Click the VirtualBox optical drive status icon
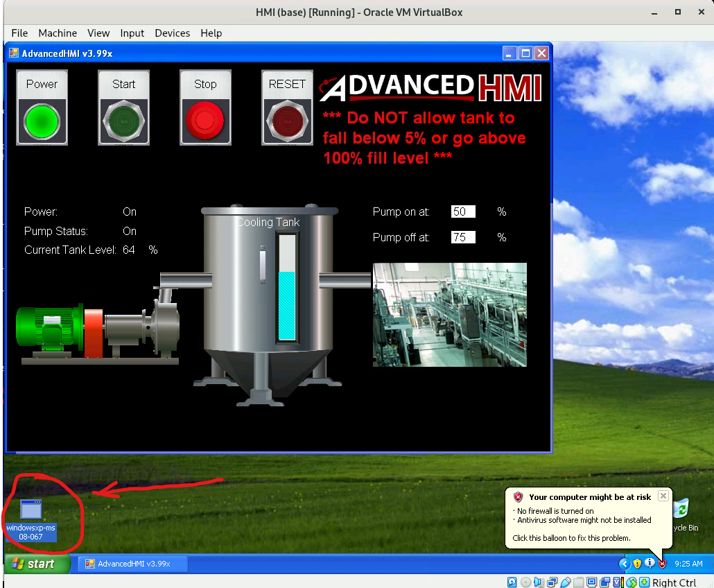Viewport: 714px width, 588px height. [x=526, y=582]
